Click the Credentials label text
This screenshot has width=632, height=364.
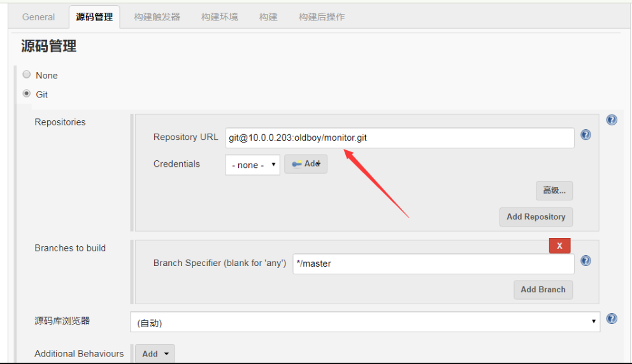[176, 164]
